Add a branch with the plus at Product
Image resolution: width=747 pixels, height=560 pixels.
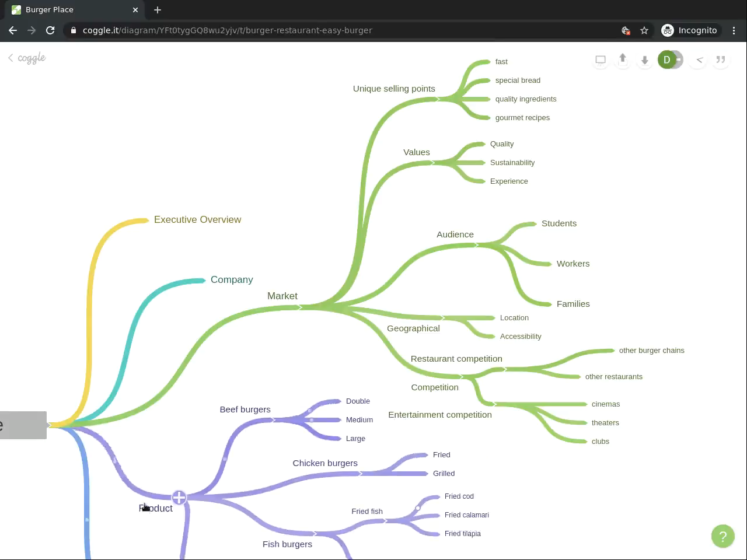coord(179,498)
